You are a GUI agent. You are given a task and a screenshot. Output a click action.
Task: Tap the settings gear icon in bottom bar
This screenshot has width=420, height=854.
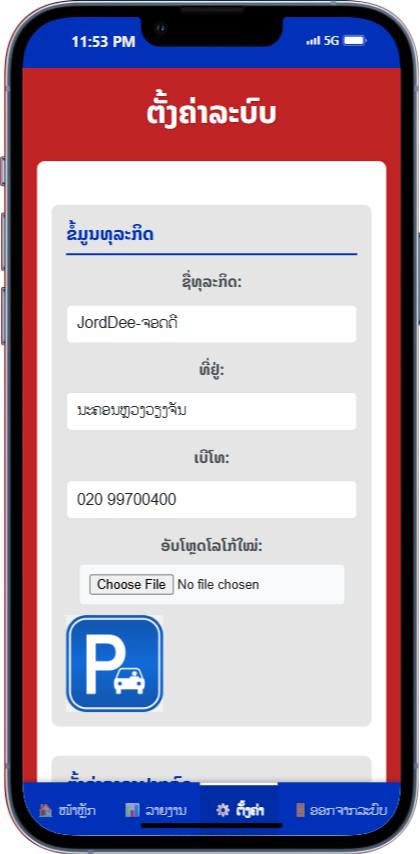click(223, 810)
